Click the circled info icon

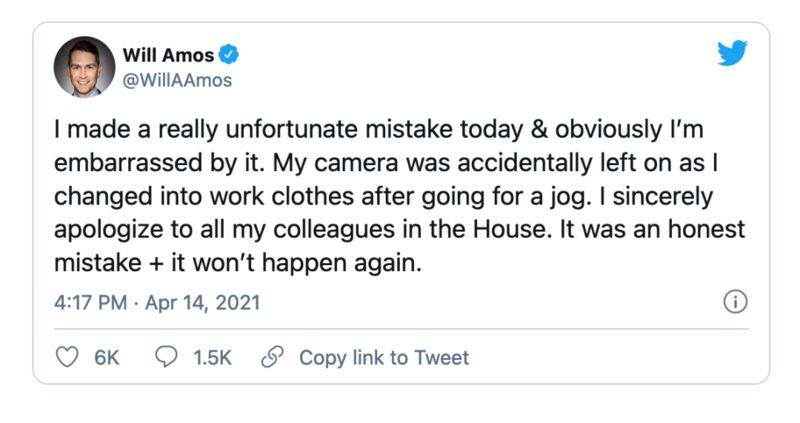pyautogui.click(x=735, y=302)
